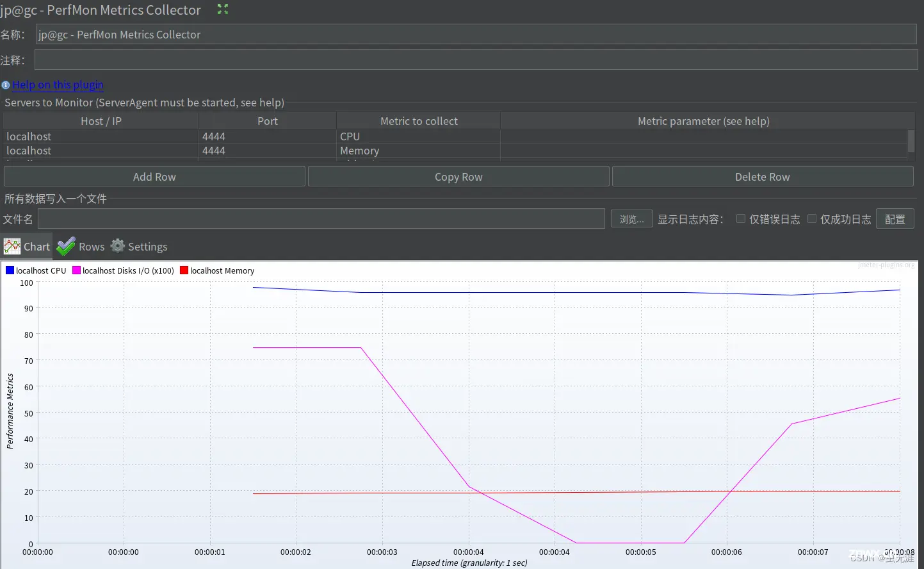This screenshot has width=924, height=569.
Task: Click the Elapsed time axis caption
Action: click(469, 563)
